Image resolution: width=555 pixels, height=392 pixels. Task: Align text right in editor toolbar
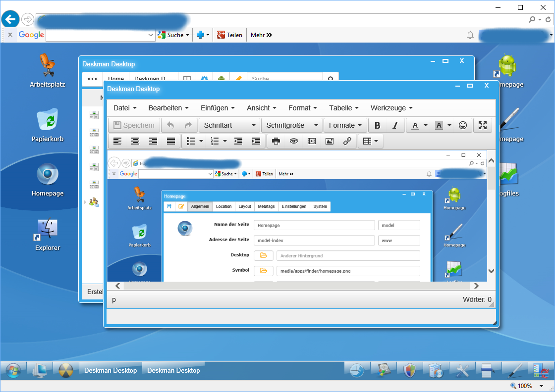coord(153,142)
